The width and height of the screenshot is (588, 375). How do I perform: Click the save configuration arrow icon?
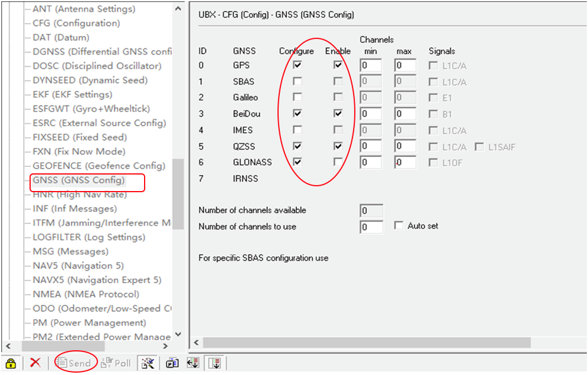tap(192, 363)
